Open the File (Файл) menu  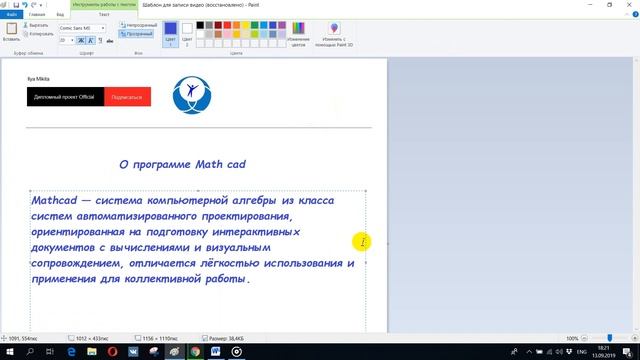point(11,15)
